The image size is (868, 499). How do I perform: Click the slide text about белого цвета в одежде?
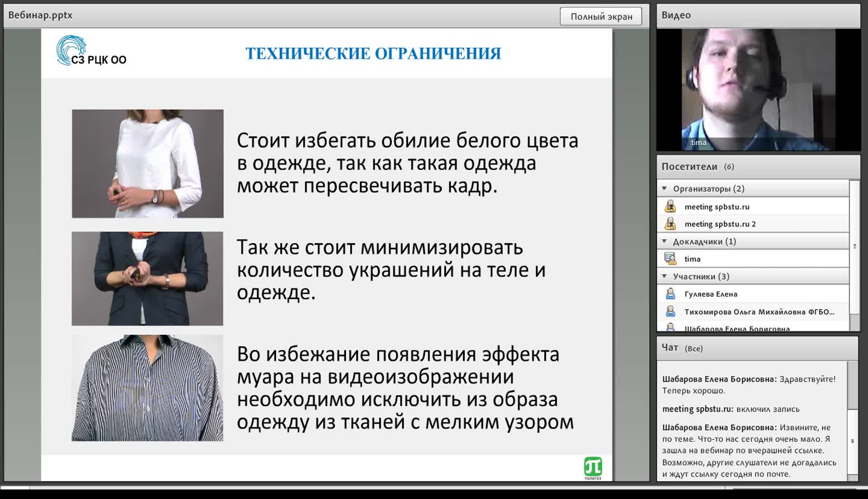407,163
